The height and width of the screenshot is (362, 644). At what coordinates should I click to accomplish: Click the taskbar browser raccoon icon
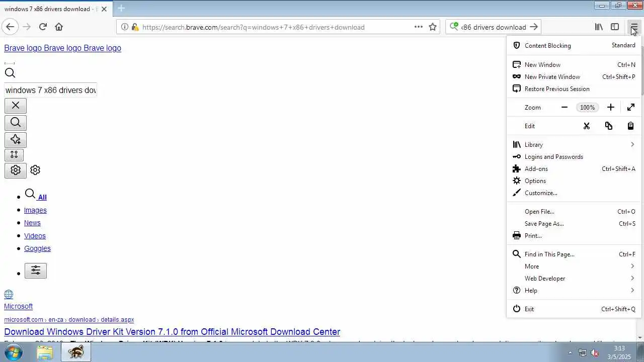(76, 352)
